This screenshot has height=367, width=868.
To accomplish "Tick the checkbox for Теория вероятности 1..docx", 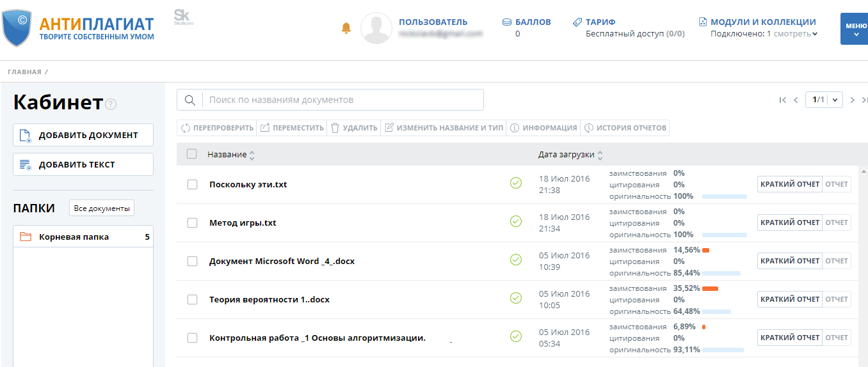I will pyautogui.click(x=192, y=299).
